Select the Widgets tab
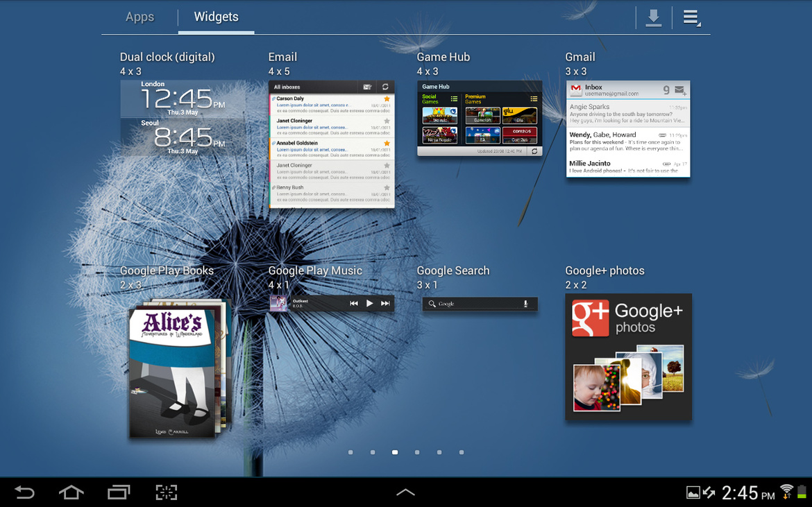The width and height of the screenshot is (812, 507). point(216,17)
